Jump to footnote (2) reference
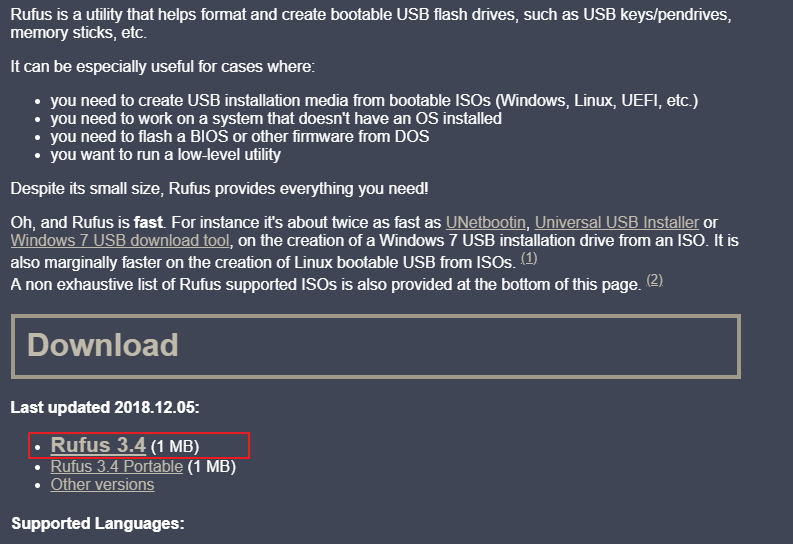Image resolution: width=793 pixels, height=544 pixels. point(654,280)
